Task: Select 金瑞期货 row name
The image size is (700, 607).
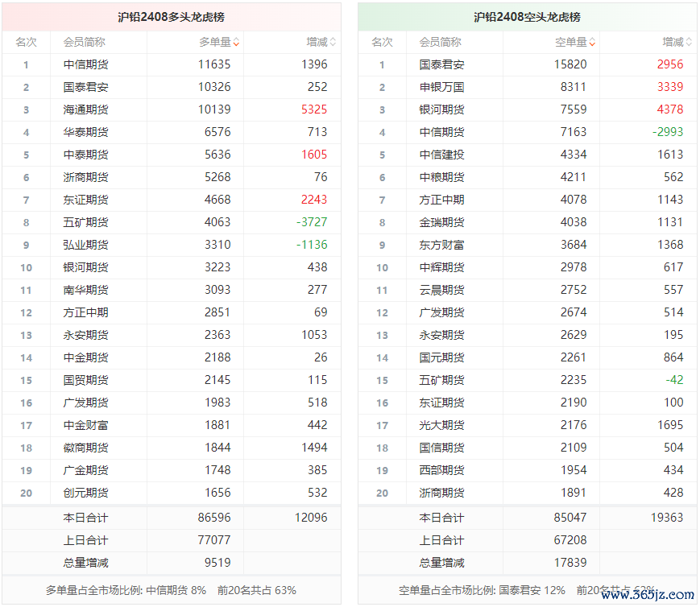Action: tap(441, 222)
